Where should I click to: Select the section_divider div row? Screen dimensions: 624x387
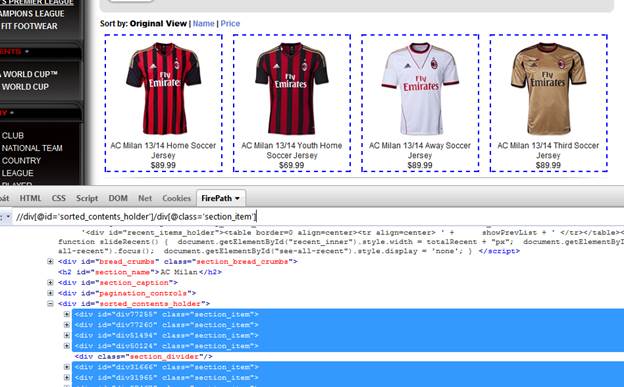[144, 356]
